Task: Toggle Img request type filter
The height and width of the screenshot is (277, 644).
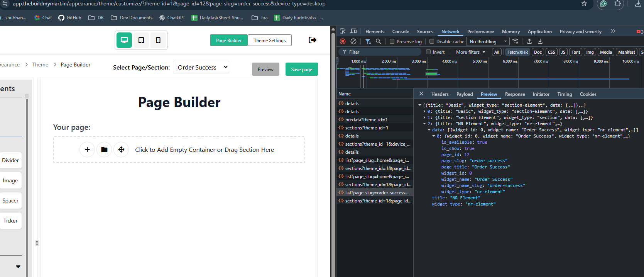Action: coord(590,52)
